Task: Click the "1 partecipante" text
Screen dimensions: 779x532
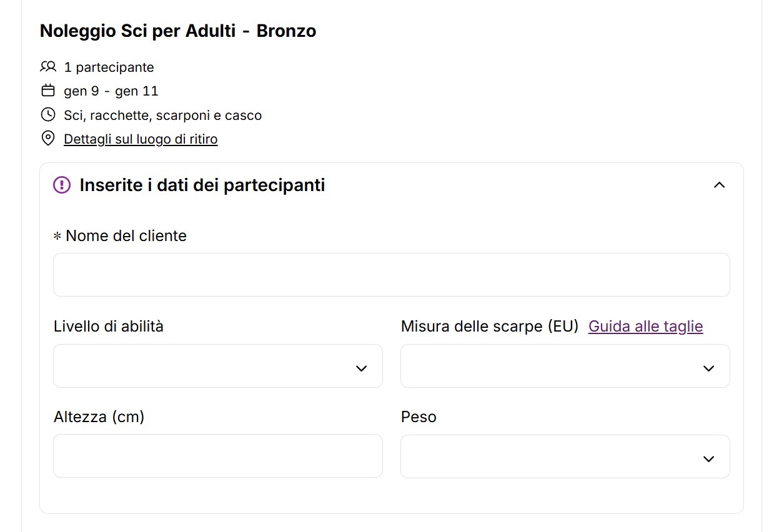Action: pos(109,67)
